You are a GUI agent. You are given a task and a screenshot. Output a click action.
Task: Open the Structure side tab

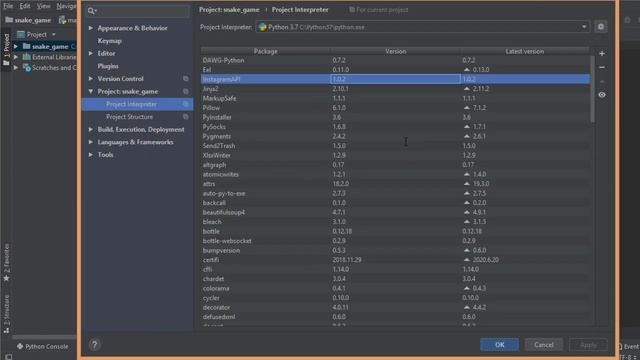pos(6,314)
